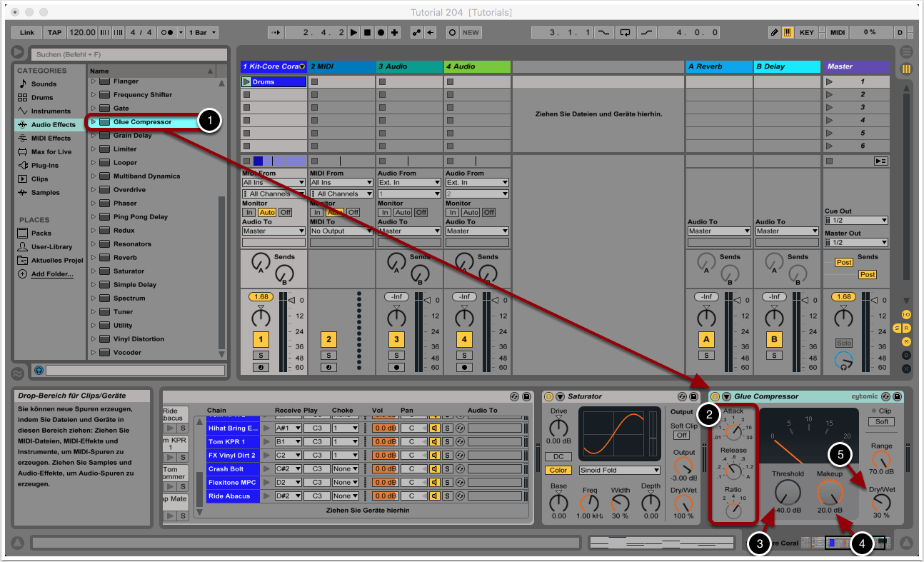Toggle the Saturator device activator
Image resolution: width=924 pixels, height=562 pixels.
click(x=549, y=396)
